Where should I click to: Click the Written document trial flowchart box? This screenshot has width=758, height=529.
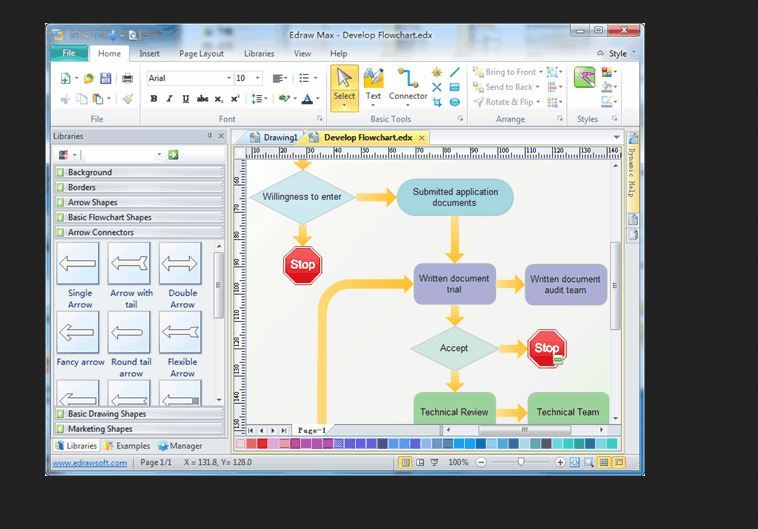pos(454,284)
